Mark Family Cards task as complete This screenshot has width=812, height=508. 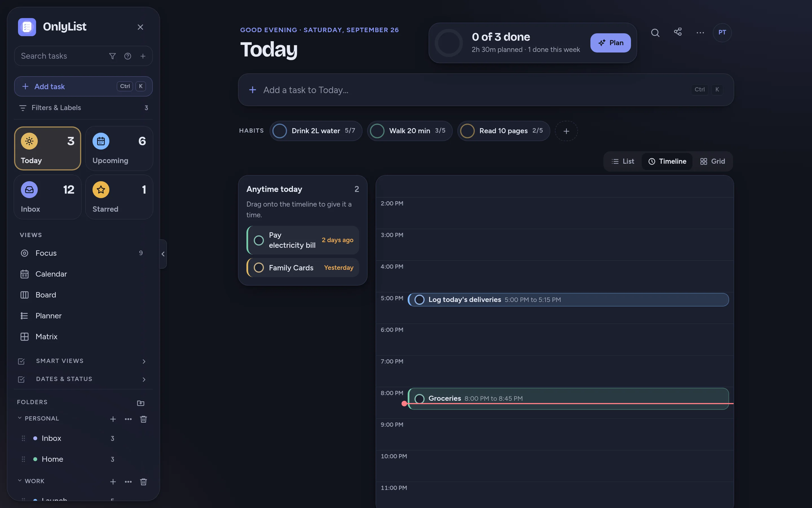259,268
